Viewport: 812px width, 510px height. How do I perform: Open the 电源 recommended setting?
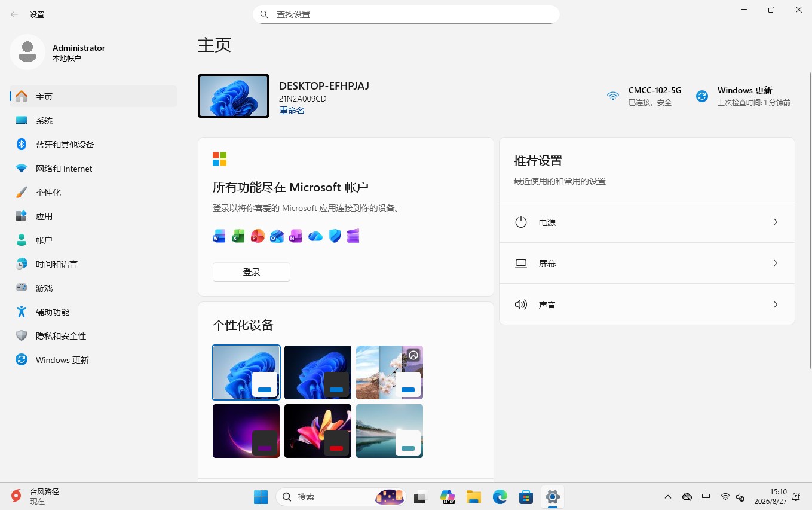[647, 222]
